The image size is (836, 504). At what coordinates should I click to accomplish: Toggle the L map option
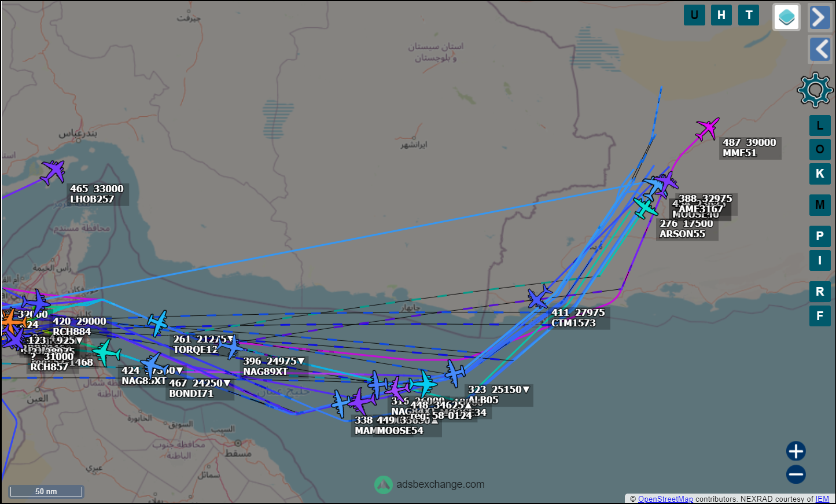point(820,126)
